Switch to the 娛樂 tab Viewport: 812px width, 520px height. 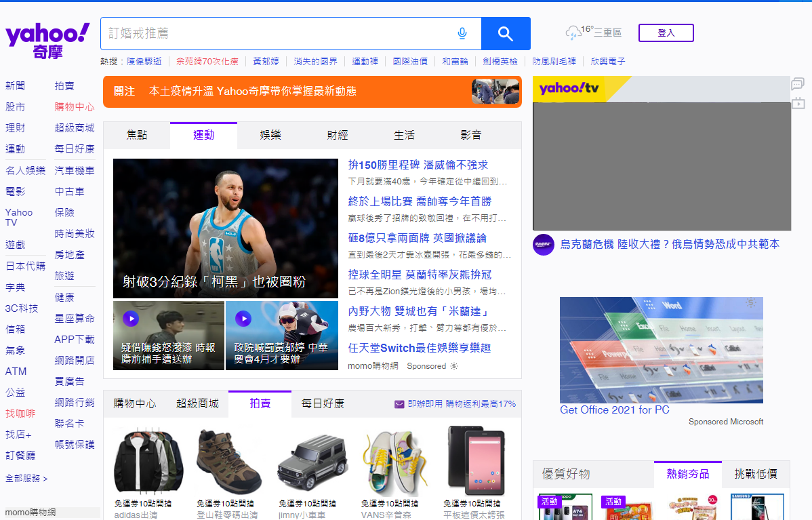[270, 135]
